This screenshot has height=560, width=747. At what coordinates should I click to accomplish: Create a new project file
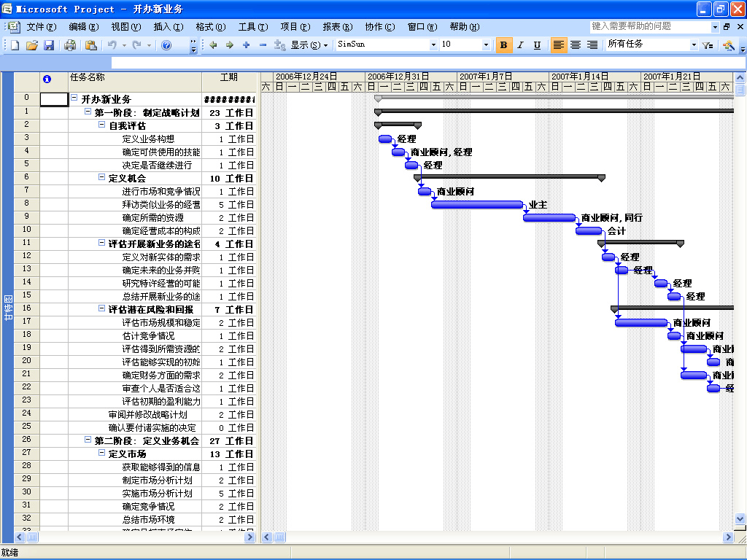(13, 45)
